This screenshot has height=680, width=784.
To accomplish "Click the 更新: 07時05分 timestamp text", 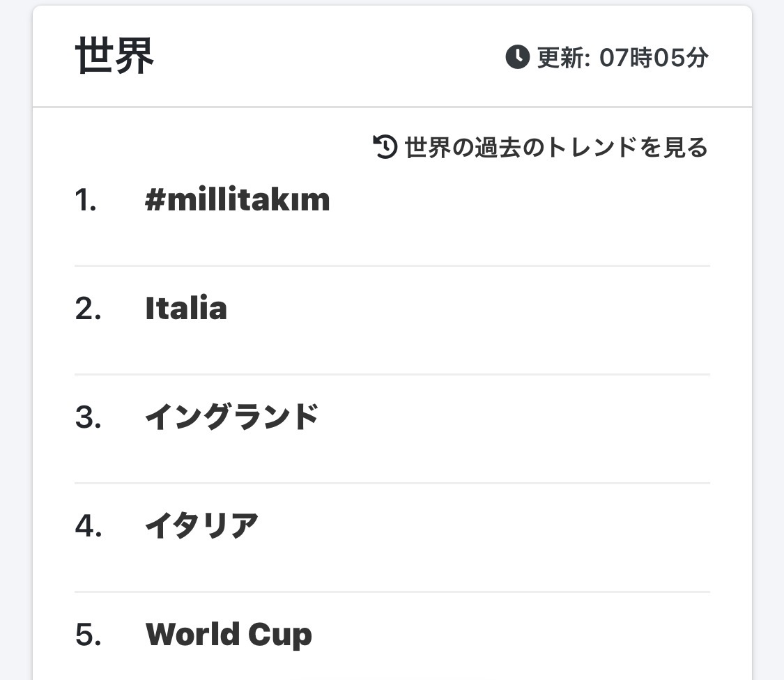I will point(622,58).
